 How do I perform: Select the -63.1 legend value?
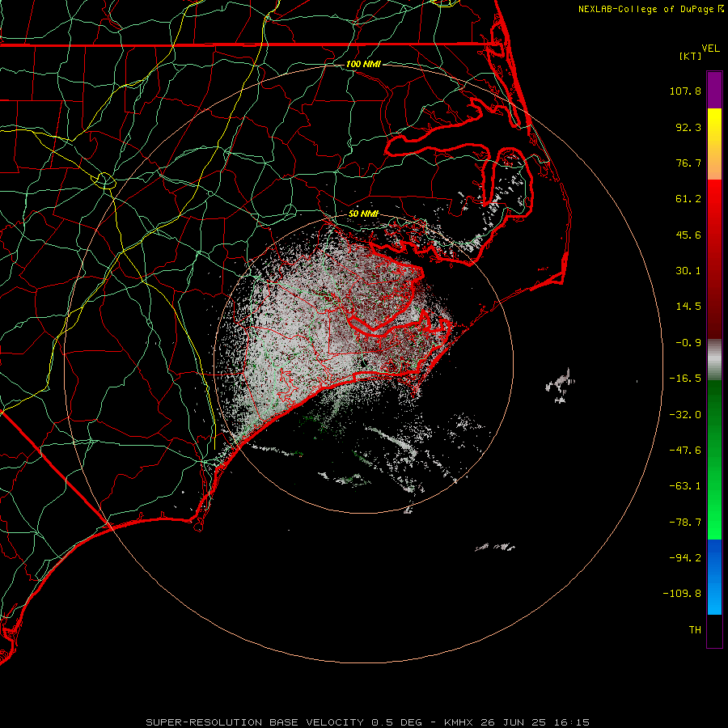[685, 486]
